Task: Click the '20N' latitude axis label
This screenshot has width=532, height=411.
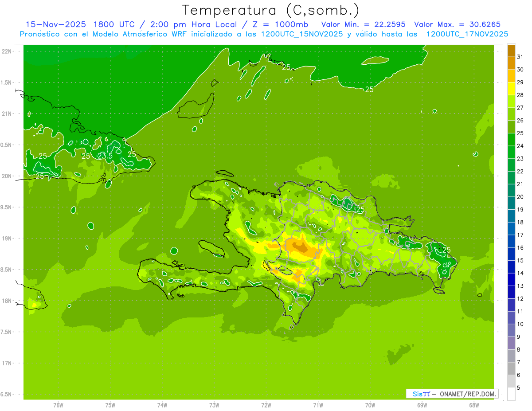Action: coord(8,176)
